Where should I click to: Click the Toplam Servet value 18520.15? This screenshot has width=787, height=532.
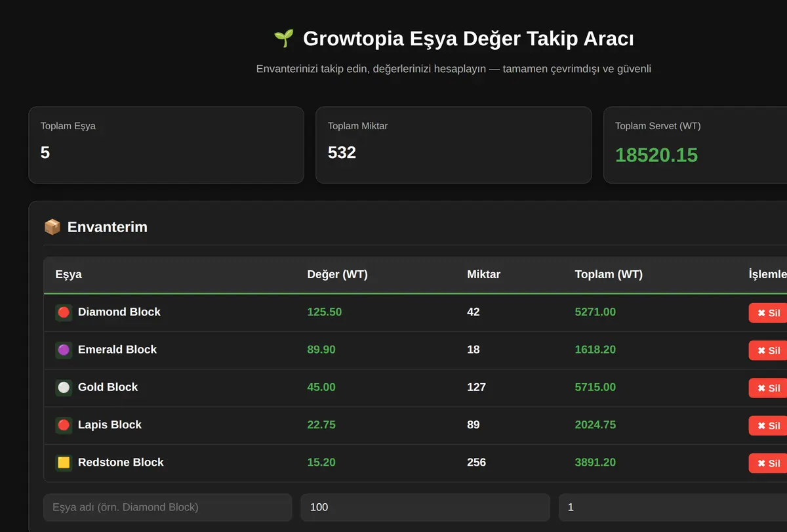click(656, 155)
